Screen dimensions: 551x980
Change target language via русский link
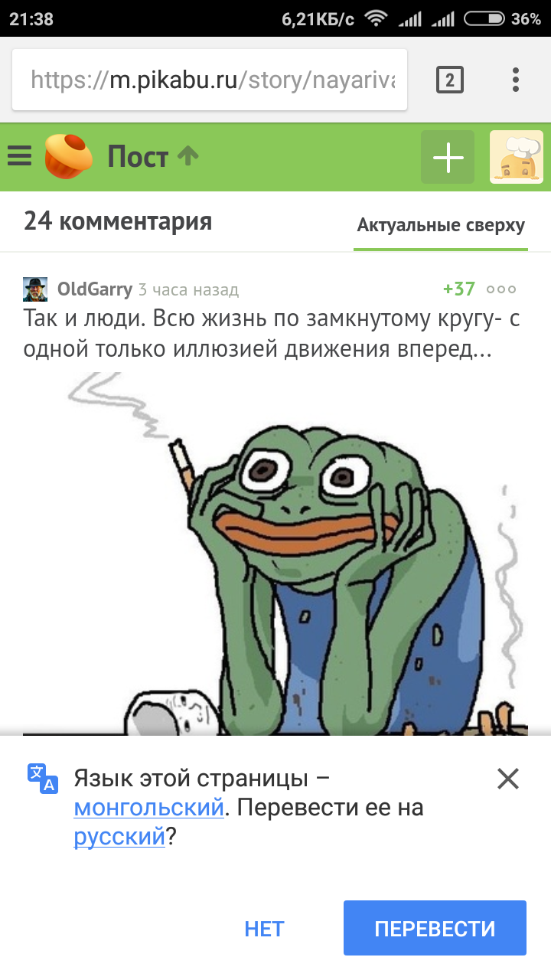119,836
